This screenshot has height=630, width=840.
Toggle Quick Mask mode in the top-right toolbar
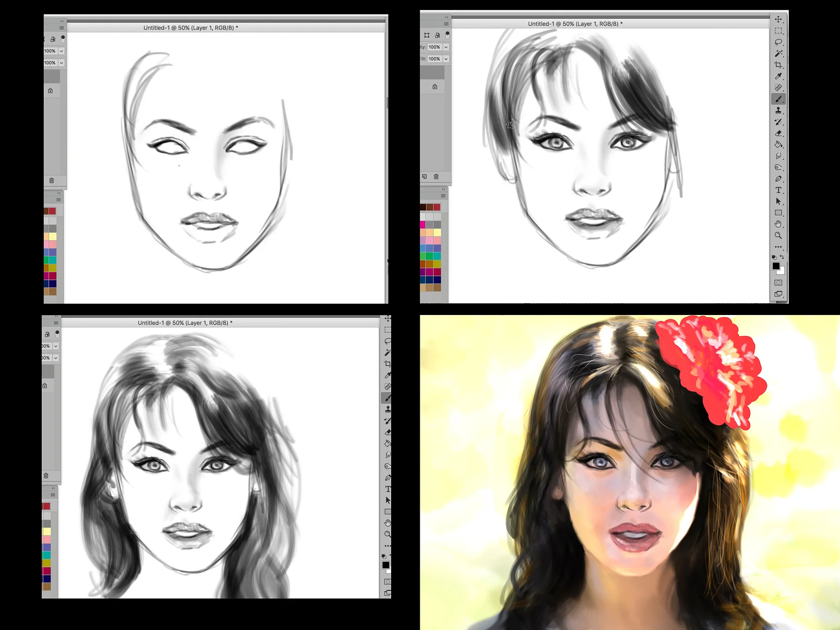(778, 282)
